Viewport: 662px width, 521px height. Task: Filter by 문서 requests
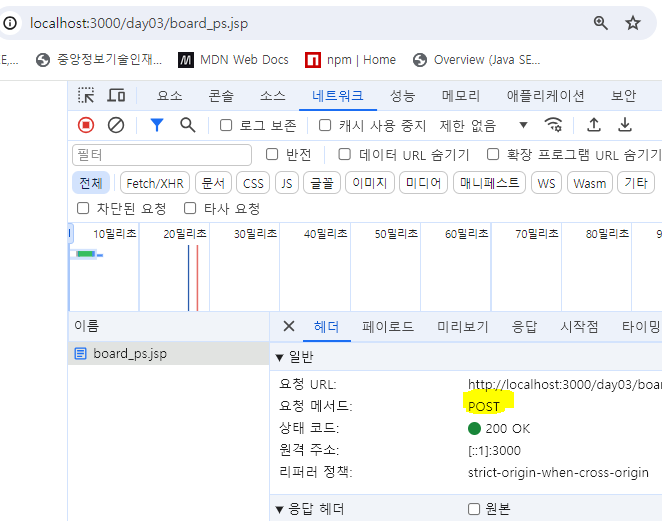tap(213, 183)
